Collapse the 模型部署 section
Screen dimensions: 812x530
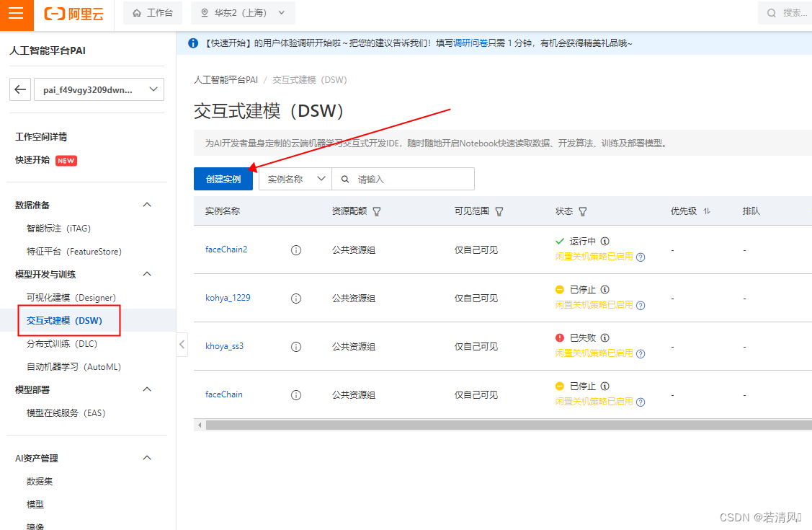[x=147, y=389]
